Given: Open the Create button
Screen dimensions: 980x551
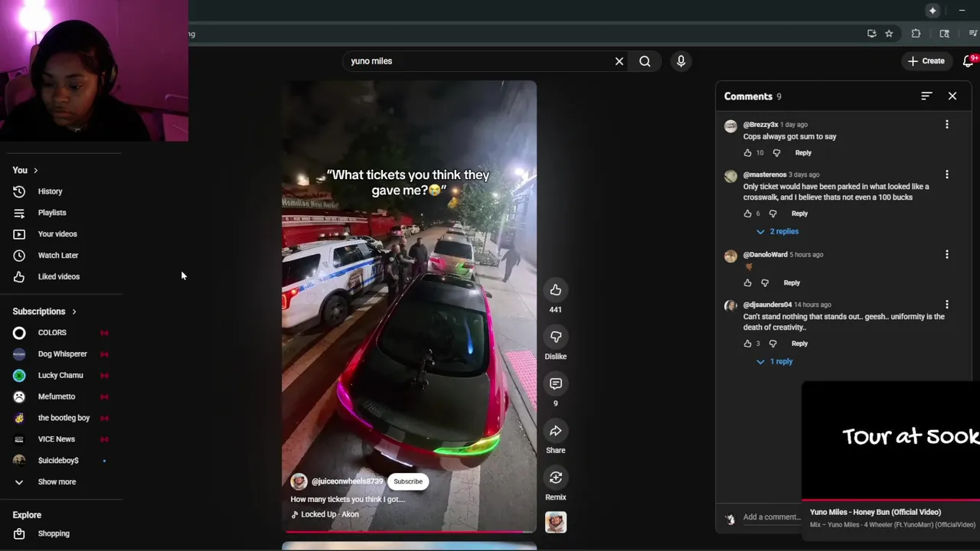Looking at the screenshot, I should point(926,61).
